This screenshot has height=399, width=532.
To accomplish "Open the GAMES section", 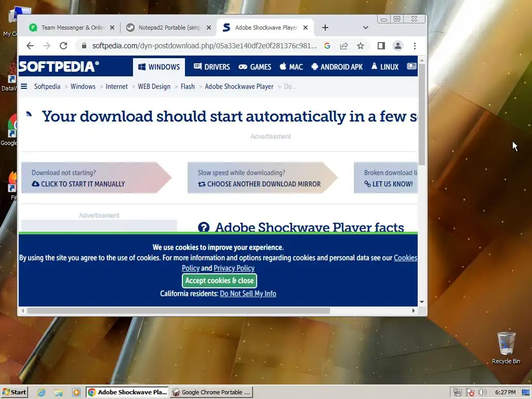I will (x=255, y=67).
